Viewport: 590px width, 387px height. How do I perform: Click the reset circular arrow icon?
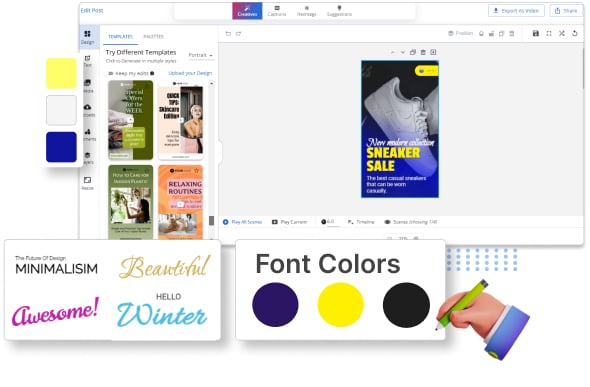point(575,33)
